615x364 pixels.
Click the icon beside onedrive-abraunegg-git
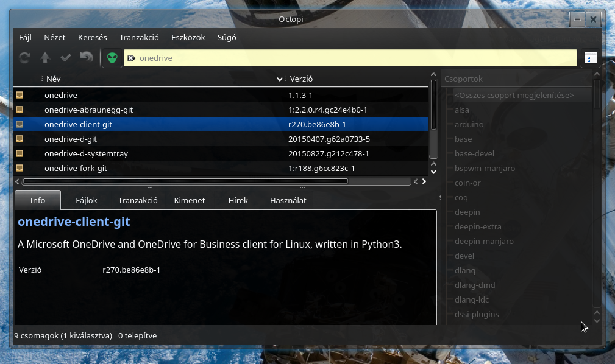tap(20, 110)
